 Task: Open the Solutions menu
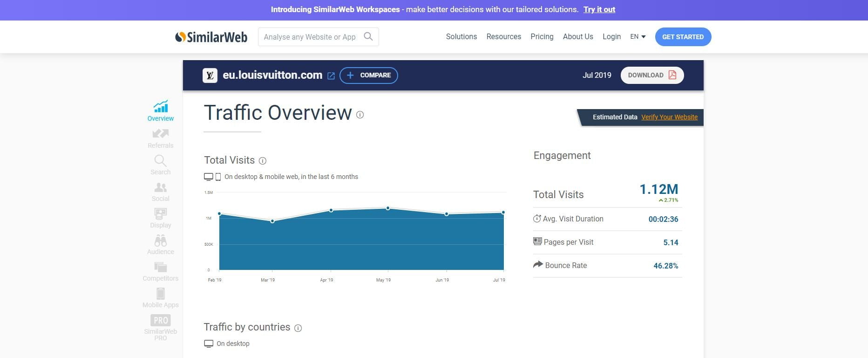pos(461,36)
